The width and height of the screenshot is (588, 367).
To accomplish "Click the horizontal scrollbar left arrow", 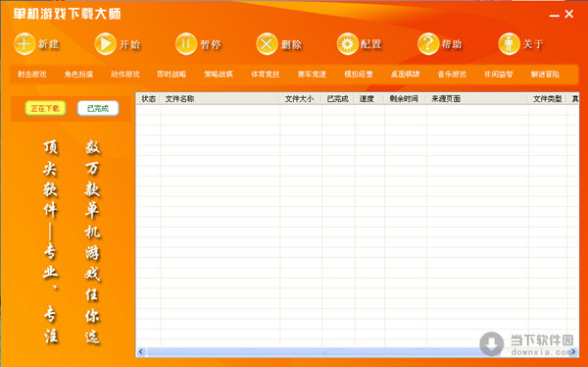I will click(141, 352).
